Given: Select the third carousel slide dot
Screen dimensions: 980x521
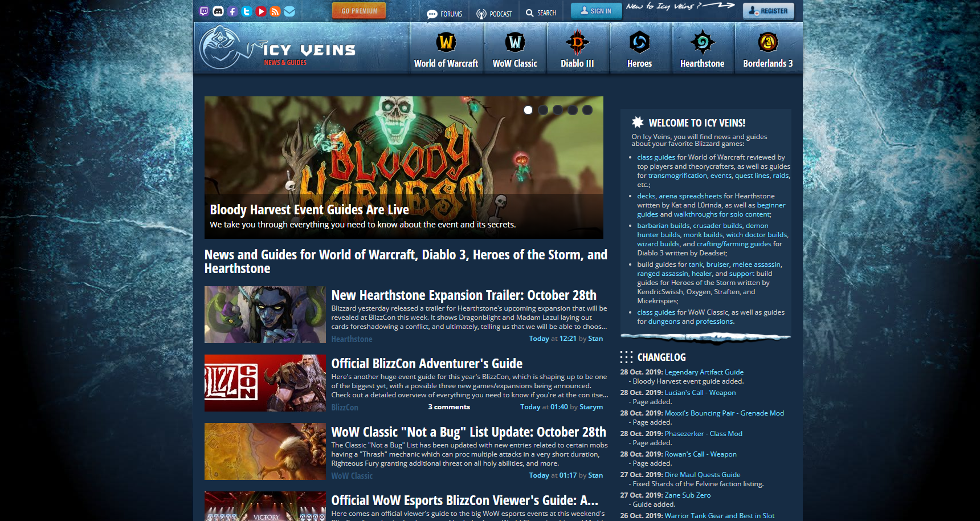Looking at the screenshot, I should click(558, 110).
